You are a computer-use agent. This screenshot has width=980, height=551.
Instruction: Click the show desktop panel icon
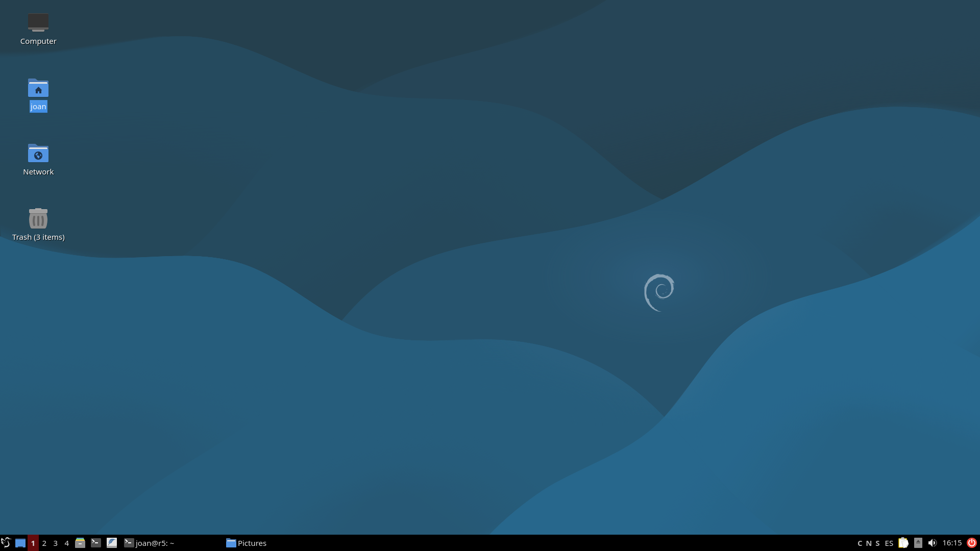click(20, 543)
